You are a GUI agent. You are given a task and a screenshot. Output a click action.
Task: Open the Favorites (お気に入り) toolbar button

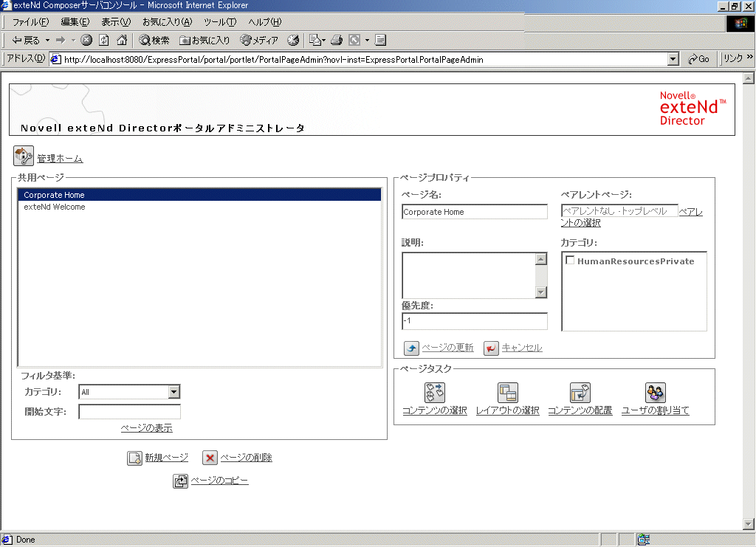tap(205, 40)
